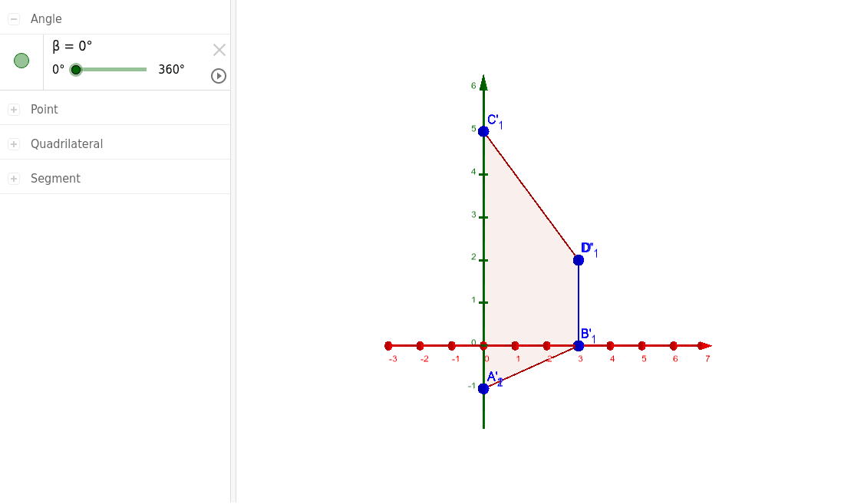Click the Point section label
864x504 pixels.
pyautogui.click(x=44, y=110)
